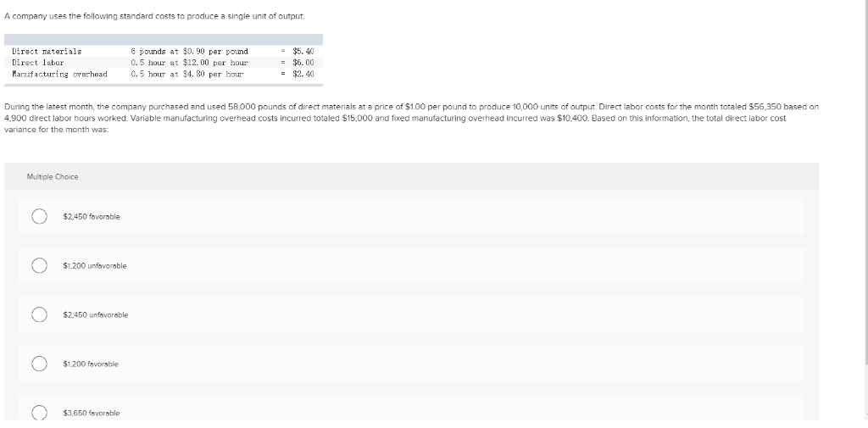868x428 pixels.
Task: Click the question paragraph starting "During the latest month"
Action: click(411, 118)
